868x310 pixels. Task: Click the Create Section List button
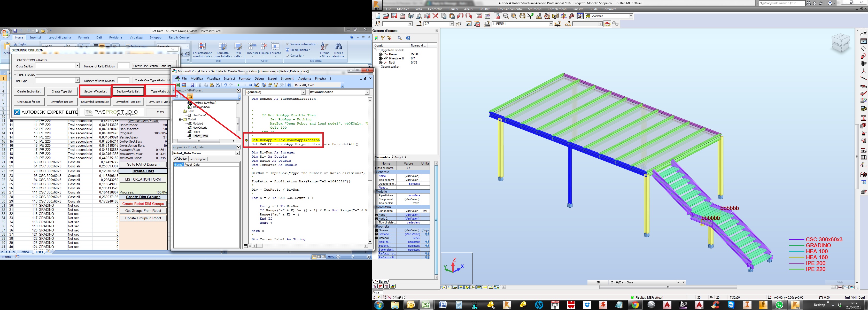29,91
